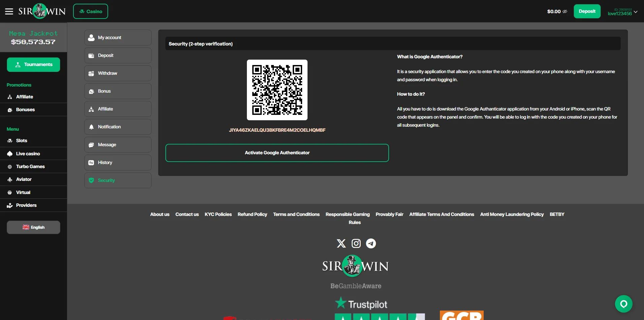Image resolution: width=644 pixels, height=320 pixels.
Task: Open Turbo Games from the sidebar
Action: [x=30, y=166]
